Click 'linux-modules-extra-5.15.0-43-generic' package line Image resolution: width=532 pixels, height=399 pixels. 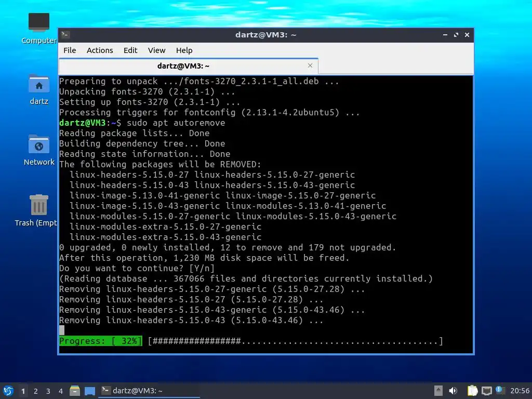pyautogui.click(x=166, y=237)
